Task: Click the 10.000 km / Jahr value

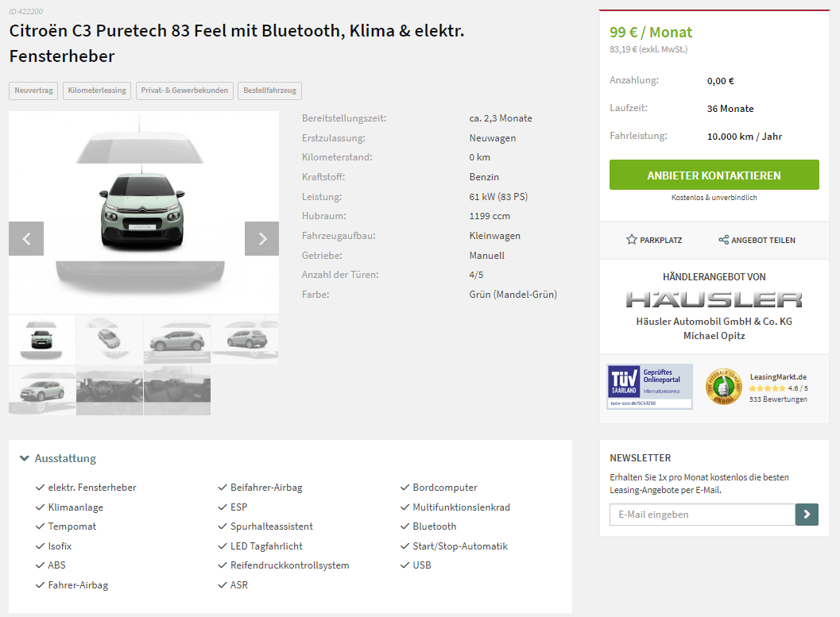Action: click(745, 137)
